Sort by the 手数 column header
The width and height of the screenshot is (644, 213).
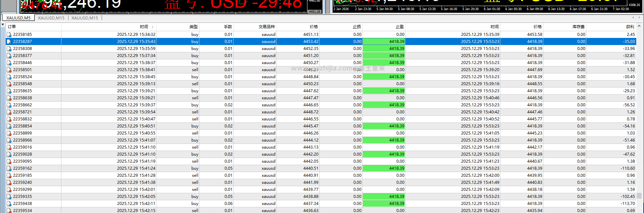tap(216, 26)
